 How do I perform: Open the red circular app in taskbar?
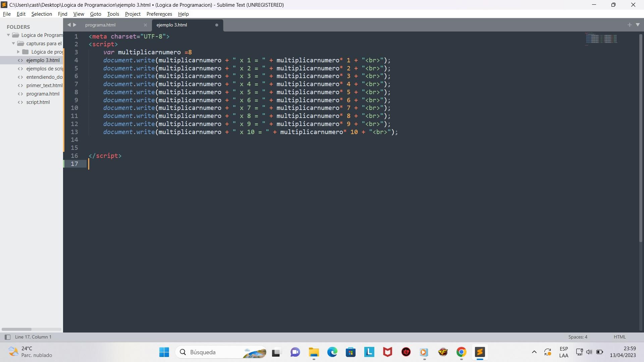406,352
